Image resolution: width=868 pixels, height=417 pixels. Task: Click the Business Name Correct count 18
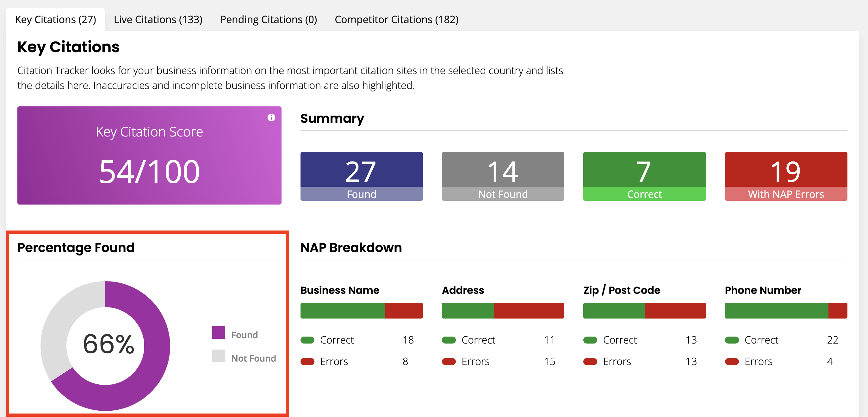coord(408,340)
